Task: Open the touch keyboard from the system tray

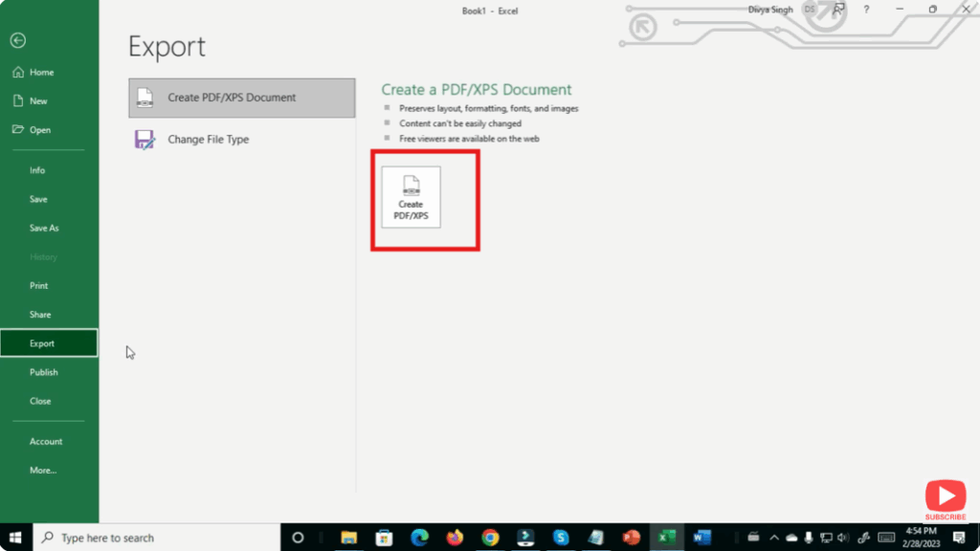Action: click(x=887, y=538)
